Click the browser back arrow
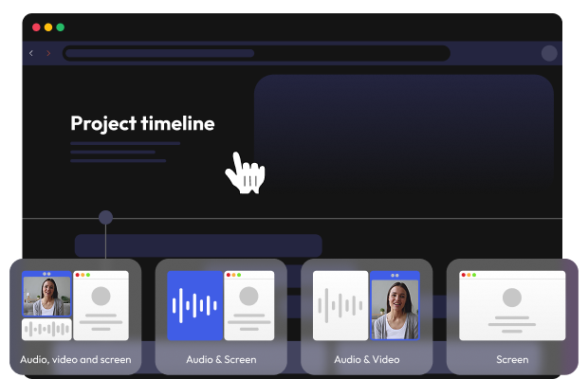The image size is (588, 379). click(31, 53)
